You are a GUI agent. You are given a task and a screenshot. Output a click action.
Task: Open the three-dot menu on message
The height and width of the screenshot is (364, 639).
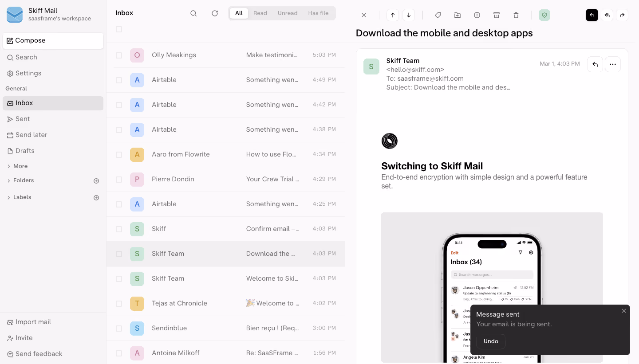pyautogui.click(x=613, y=64)
